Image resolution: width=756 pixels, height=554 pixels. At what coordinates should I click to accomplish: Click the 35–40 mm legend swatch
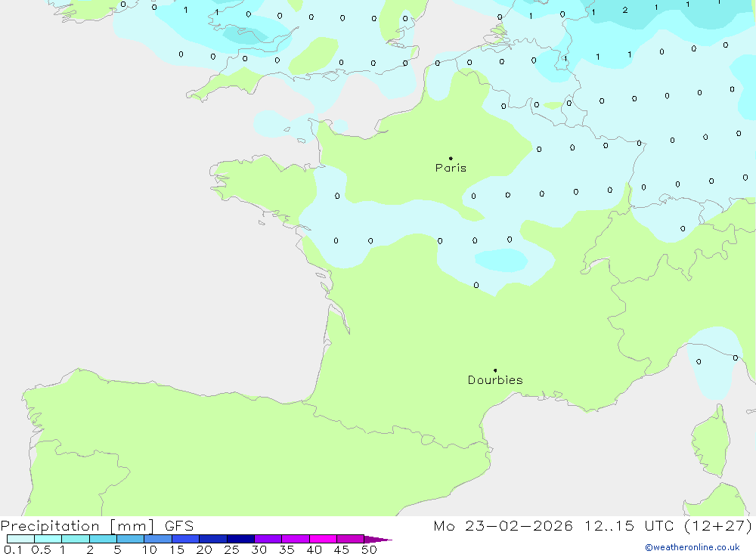pos(296,539)
